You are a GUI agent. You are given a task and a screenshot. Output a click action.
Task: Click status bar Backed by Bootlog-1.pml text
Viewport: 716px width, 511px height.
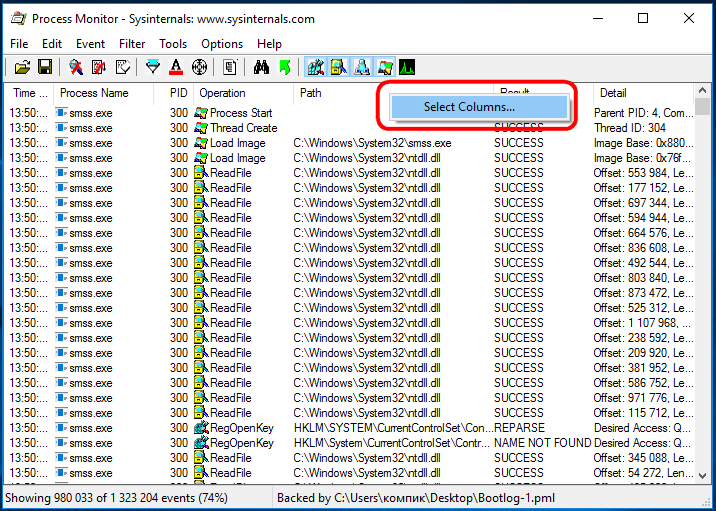tap(416, 498)
